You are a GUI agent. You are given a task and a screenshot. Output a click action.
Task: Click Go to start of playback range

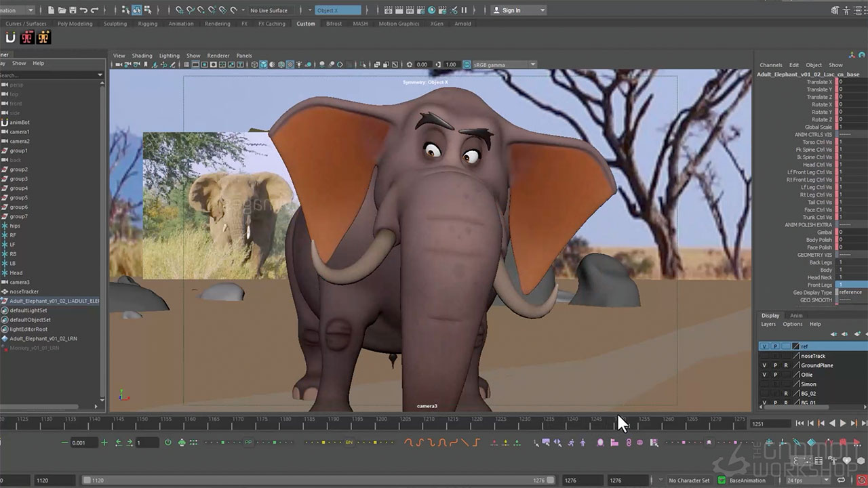(x=800, y=424)
